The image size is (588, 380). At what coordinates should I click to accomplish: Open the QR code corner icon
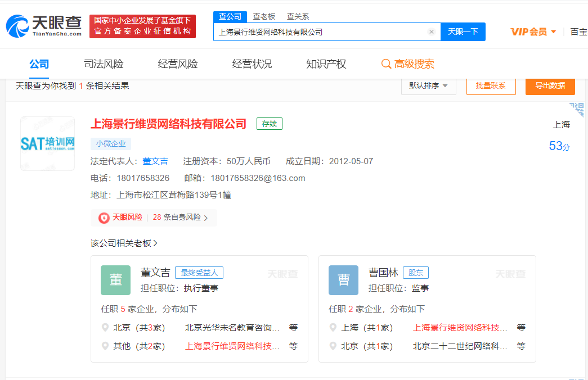[x=577, y=110]
